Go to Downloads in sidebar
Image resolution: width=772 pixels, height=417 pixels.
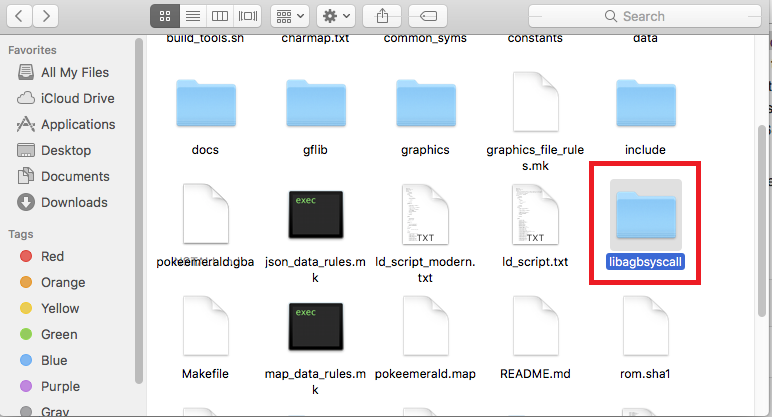pyautogui.click(x=73, y=202)
